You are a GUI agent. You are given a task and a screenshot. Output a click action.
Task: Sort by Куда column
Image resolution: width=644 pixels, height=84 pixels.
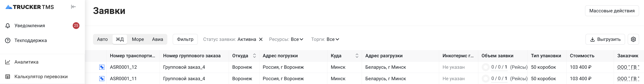coord(357,56)
